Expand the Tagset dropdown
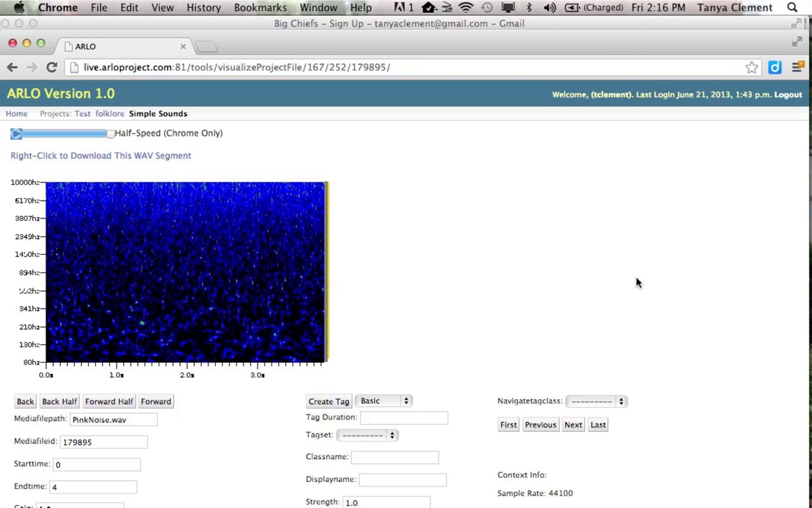The width and height of the screenshot is (812, 508). [x=367, y=435]
